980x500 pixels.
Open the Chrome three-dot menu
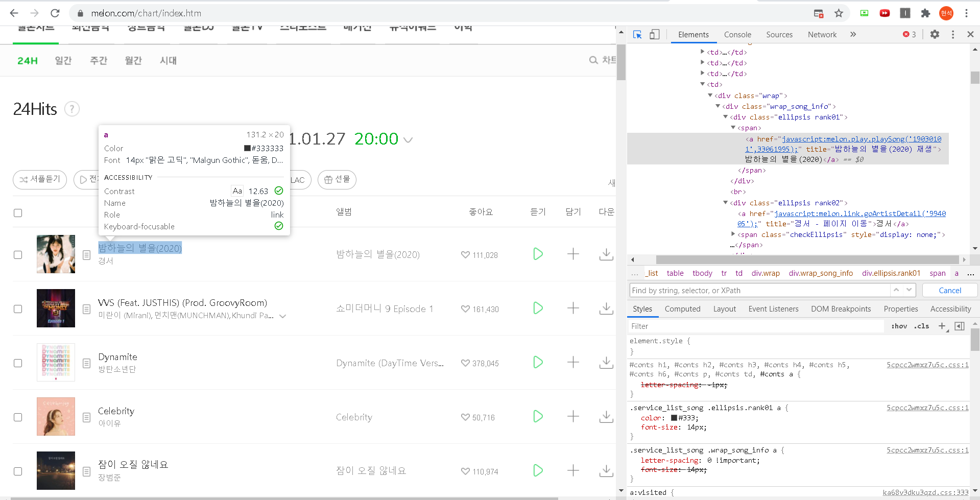(966, 13)
